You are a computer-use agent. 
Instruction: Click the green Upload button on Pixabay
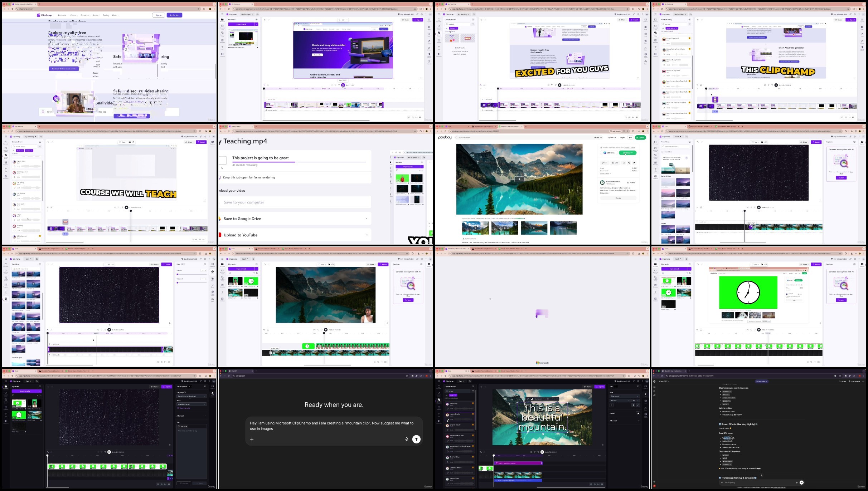point(640,137)
